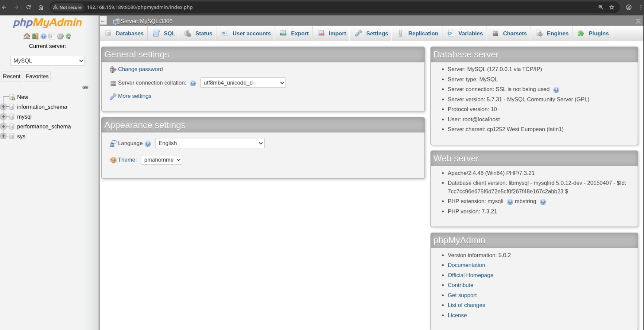This screenshot has height=330, width=644.
Task: Expand the performance_schema database node
Action: [3, 126]
